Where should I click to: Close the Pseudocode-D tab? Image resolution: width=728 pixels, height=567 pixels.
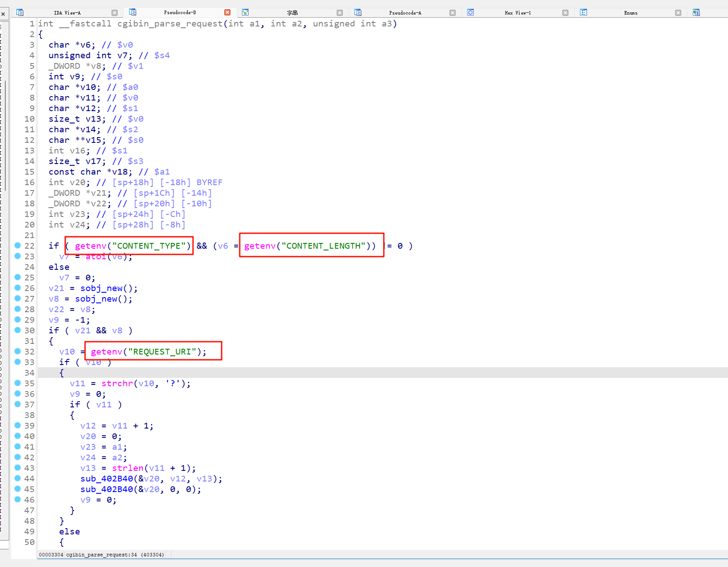click(x=227, y=12)
